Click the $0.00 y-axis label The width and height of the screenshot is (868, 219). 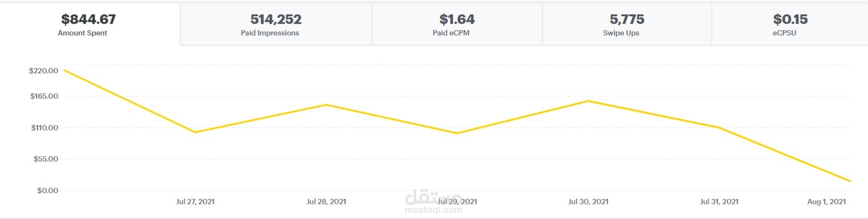pos(47,190)
